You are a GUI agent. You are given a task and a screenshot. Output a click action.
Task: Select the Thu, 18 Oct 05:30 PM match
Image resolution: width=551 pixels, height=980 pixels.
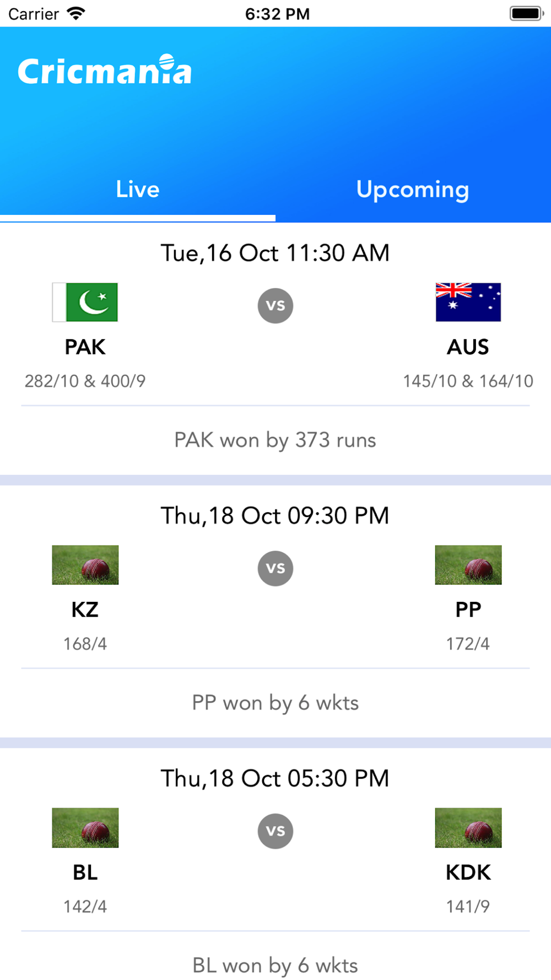[x=275, y=779]
